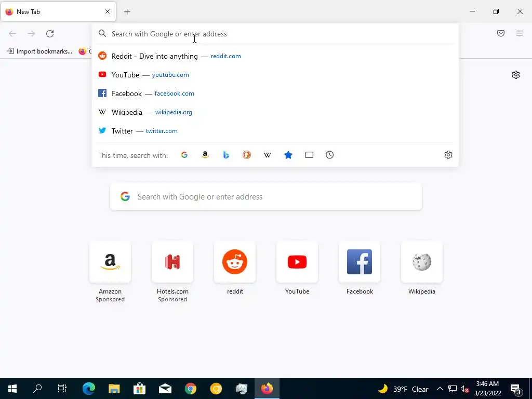Open notification center icon

coord(515,389)
